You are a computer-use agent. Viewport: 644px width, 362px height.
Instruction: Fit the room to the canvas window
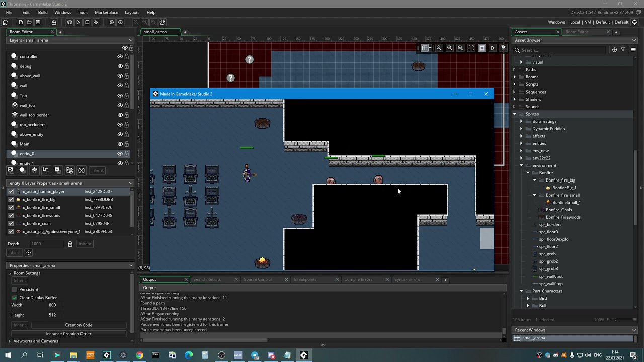(471, 48)
